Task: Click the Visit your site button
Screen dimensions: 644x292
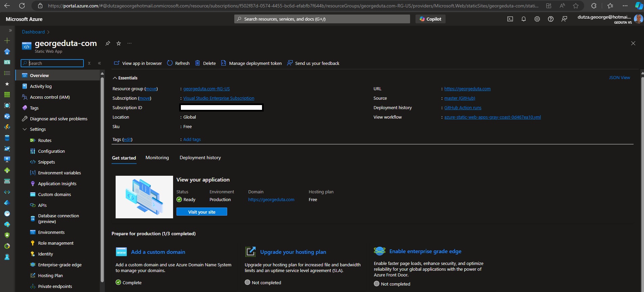Action: click(202, 212)
